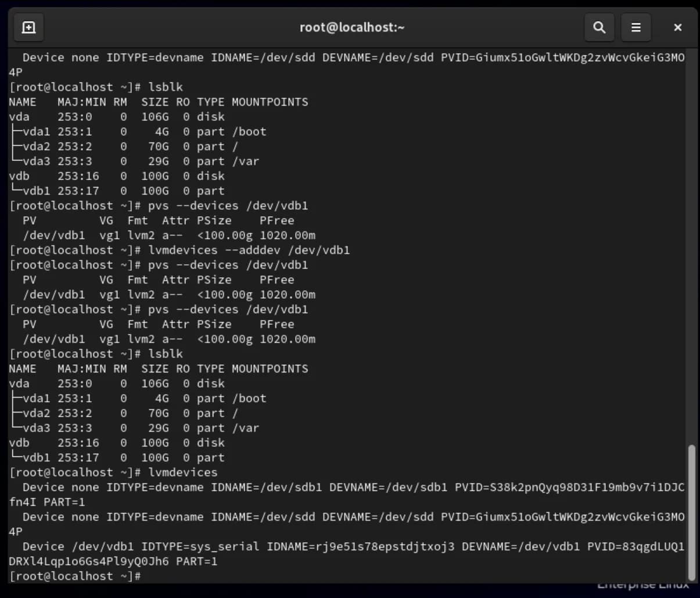Close the terminal window
Viewport: 700px width, 598px height.
pos(677,27)
